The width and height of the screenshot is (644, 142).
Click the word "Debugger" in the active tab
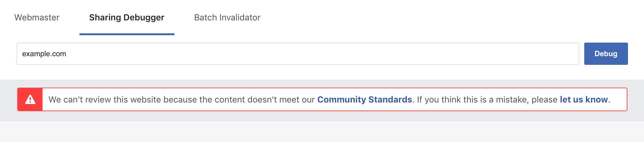144,18
